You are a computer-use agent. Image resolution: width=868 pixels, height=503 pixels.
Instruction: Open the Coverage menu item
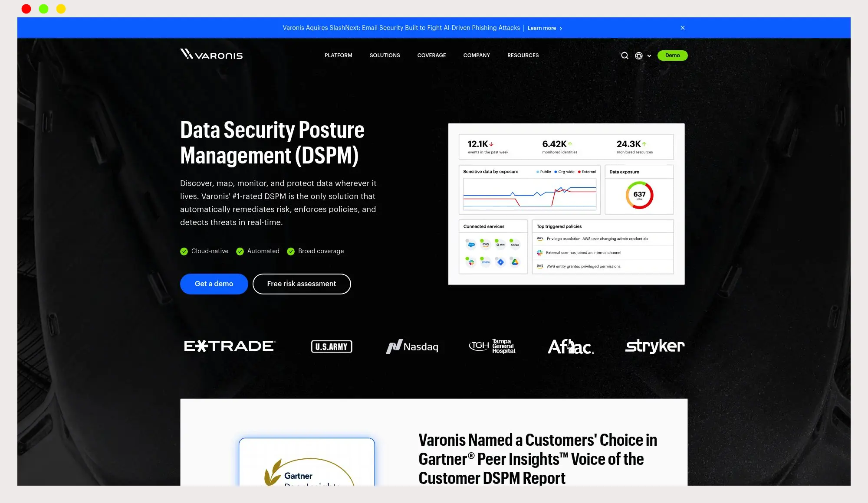click(431, 56)
